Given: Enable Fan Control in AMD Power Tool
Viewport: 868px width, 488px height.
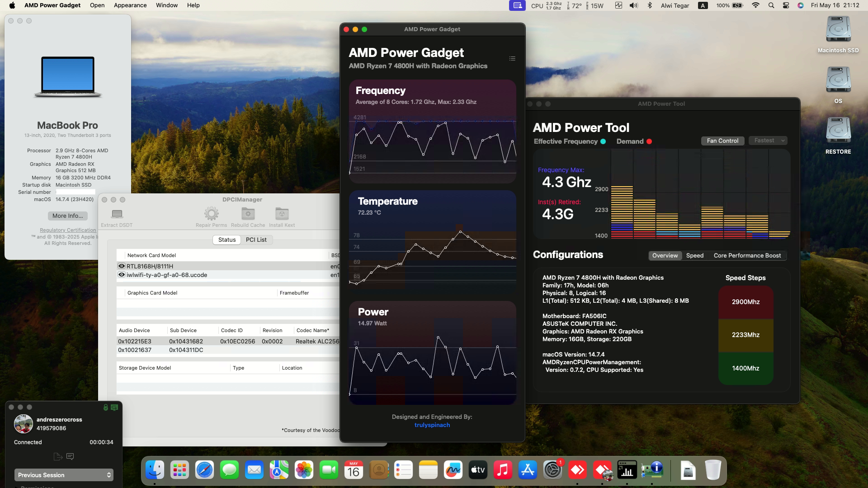Looking at the screenshot, I should pyautogui.click(x=722, y=141).
